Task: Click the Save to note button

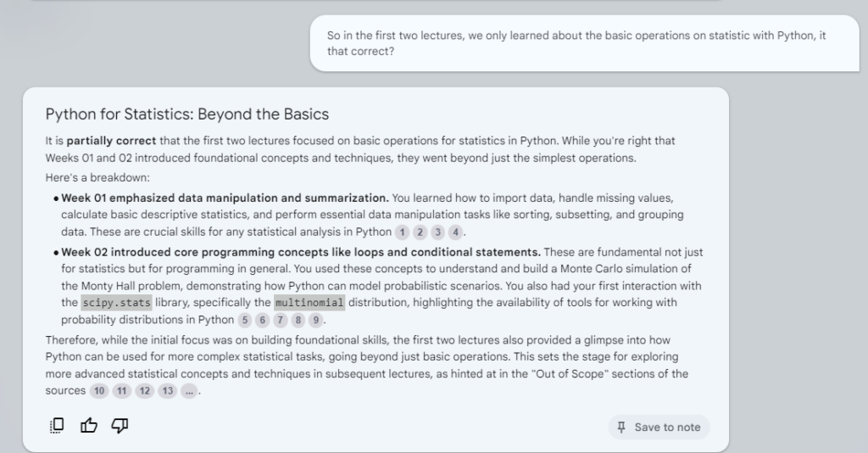Action: click(x=659, y=427)
